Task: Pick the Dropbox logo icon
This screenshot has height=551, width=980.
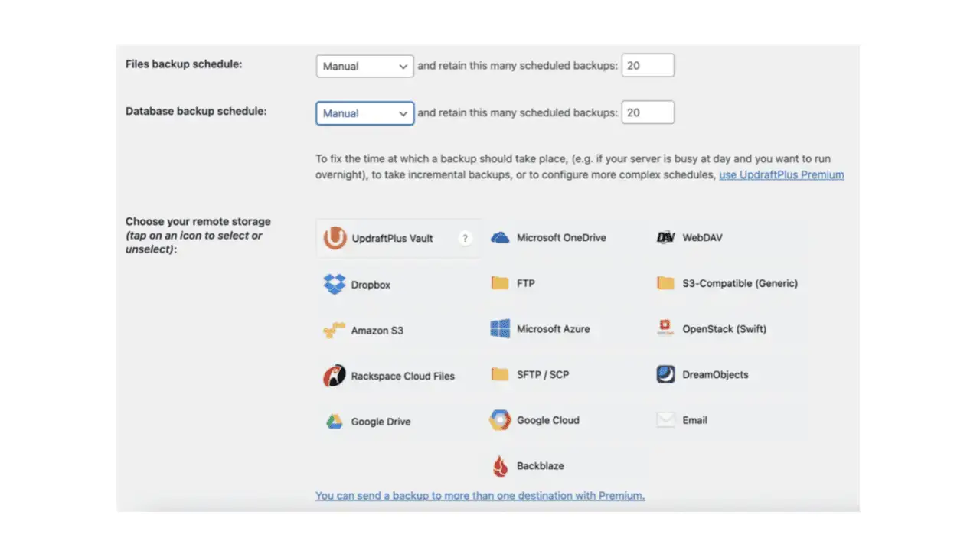Action: 335,284
